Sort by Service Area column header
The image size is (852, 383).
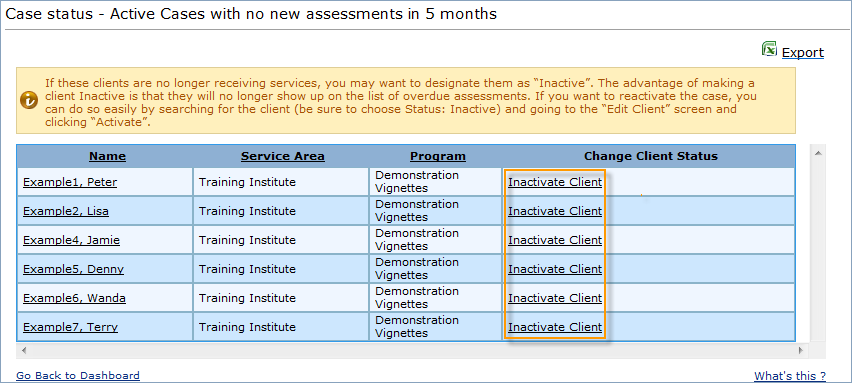(x=283, y=156)
